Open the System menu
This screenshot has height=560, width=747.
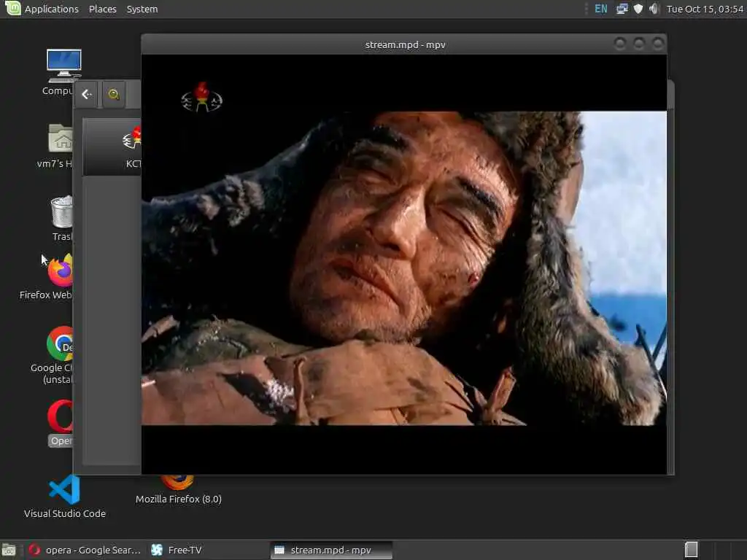tap(142, 9)
